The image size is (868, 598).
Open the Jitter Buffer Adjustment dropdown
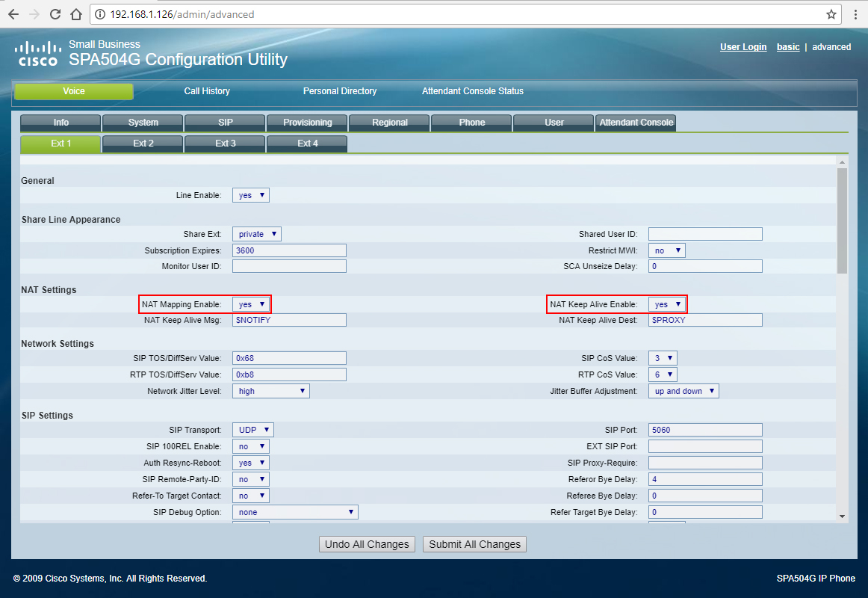(683, 392)
